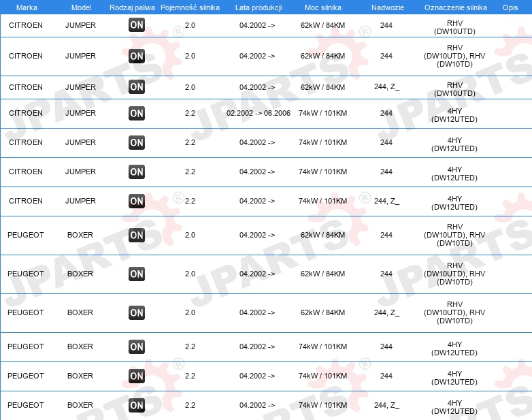Click 4HY (DW12UTED) in Peugeot 244, Z_ row
Image resolution: width=532 pixels, height=420 pixels.
coord(454,407)
